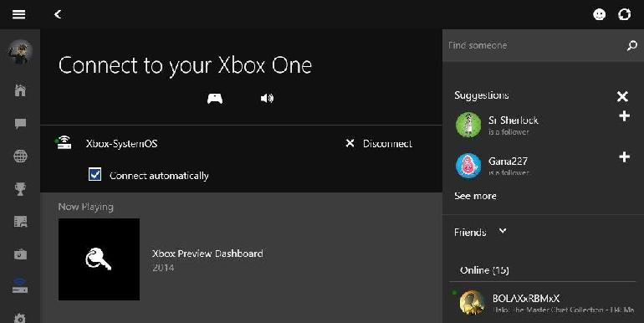
Task: Add Gana227 as a friend
Action: point(624,157)
